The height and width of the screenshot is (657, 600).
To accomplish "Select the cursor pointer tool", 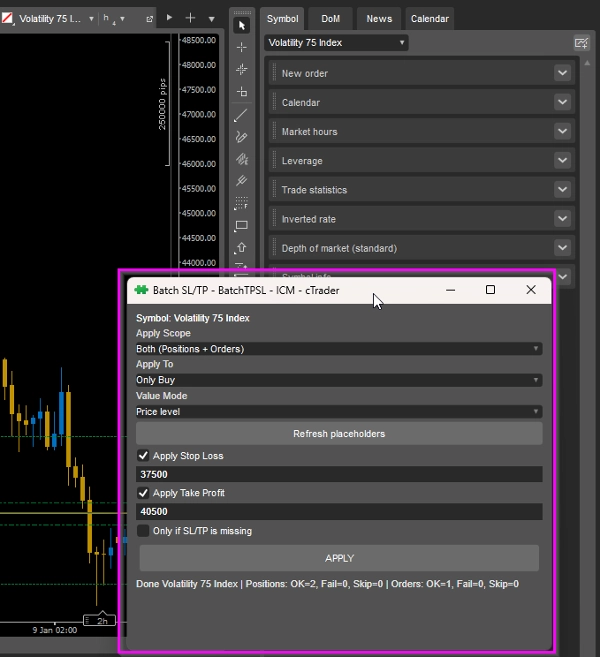I will (x=241, y=25).
